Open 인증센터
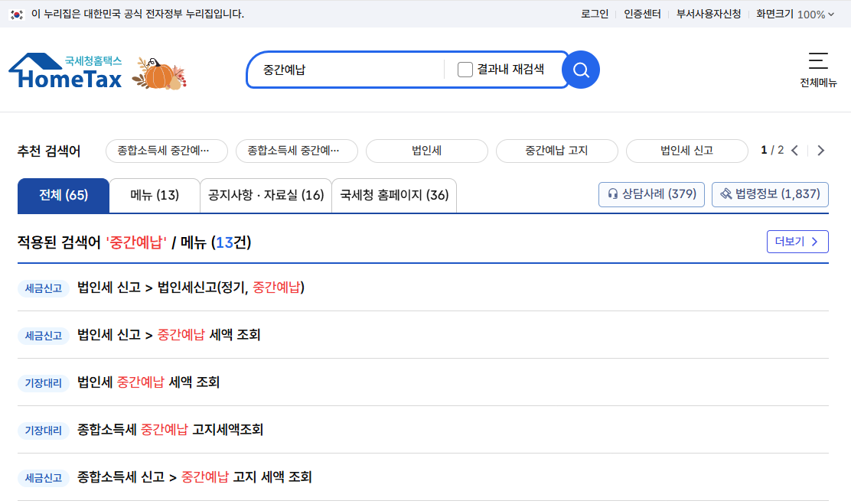Image resolution: width=851 pixels, height=504 pixels. [641, 13]
